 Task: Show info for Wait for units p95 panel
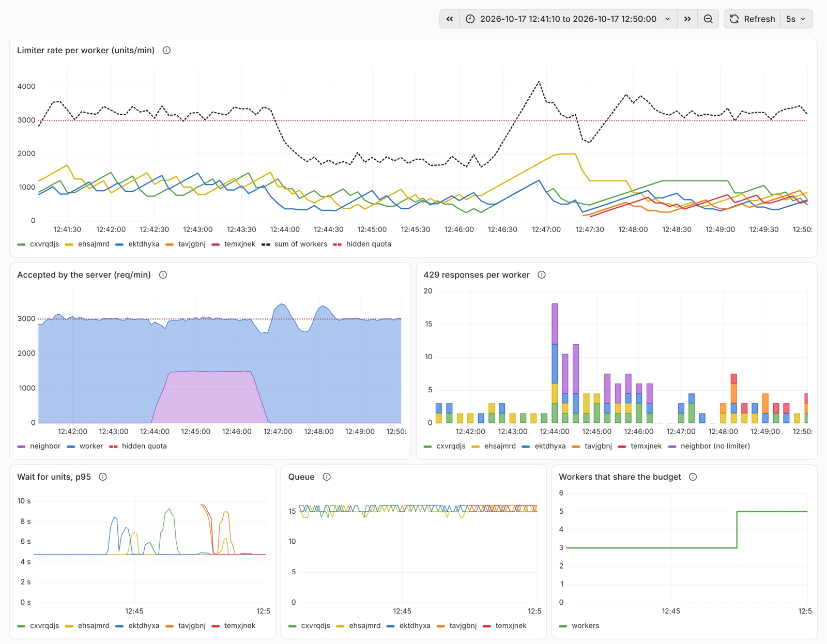(x=103, y=477)
